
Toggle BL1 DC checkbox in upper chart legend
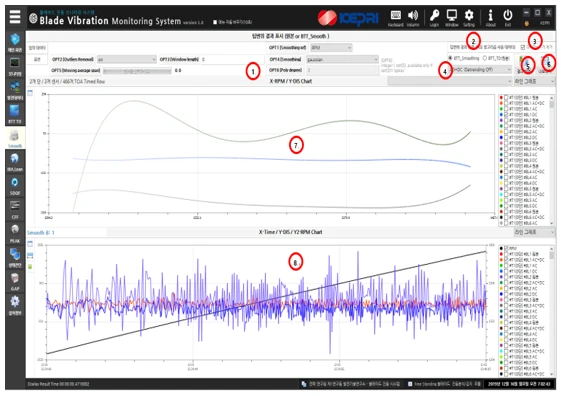(506, 114)
